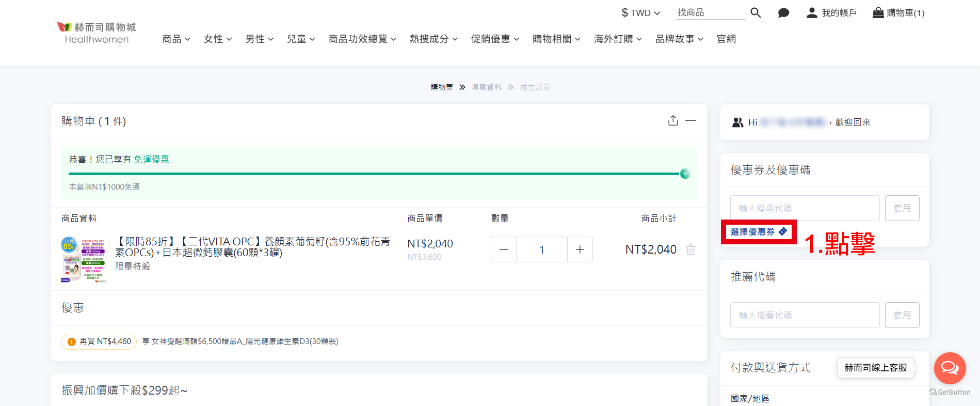Click the 國家/地區 label
The image size is (980, 406).
[x=750, y=399]
